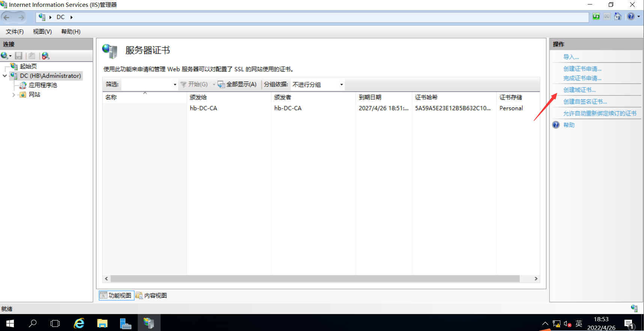The image size is (644, 331).
Task: Click the create new connection globe icon
Action: click(x=5, y=56)
